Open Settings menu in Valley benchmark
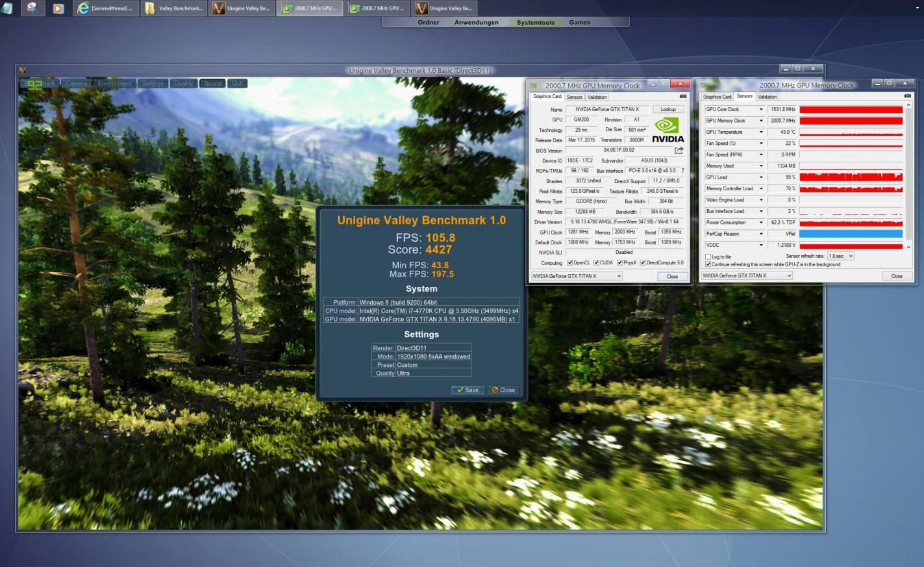This screenshot has width=924, height=567. [x=153, y=83]
